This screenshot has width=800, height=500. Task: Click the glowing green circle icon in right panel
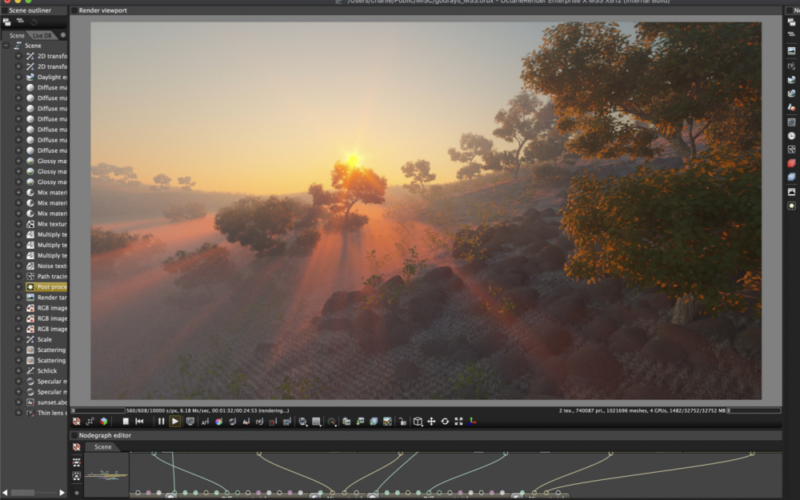pos(791,205)
